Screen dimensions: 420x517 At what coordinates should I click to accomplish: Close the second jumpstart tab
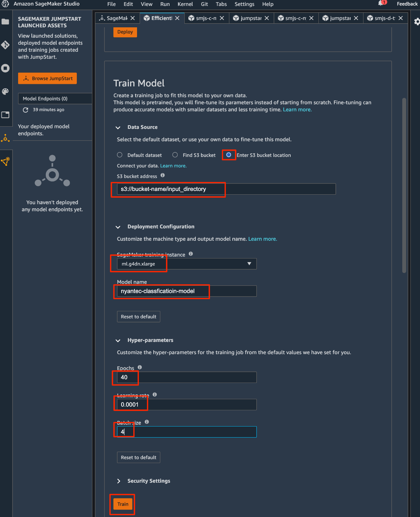(356, 18)
